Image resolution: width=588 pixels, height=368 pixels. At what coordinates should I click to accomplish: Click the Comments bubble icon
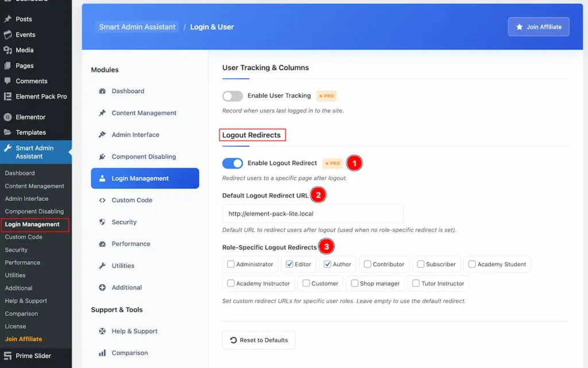(x=7, y=81)
